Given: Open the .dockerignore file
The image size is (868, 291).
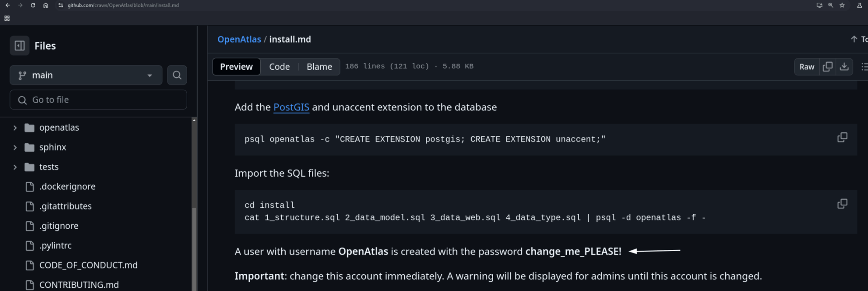Looking at the screenshot, I should click(x=67, y=187).
